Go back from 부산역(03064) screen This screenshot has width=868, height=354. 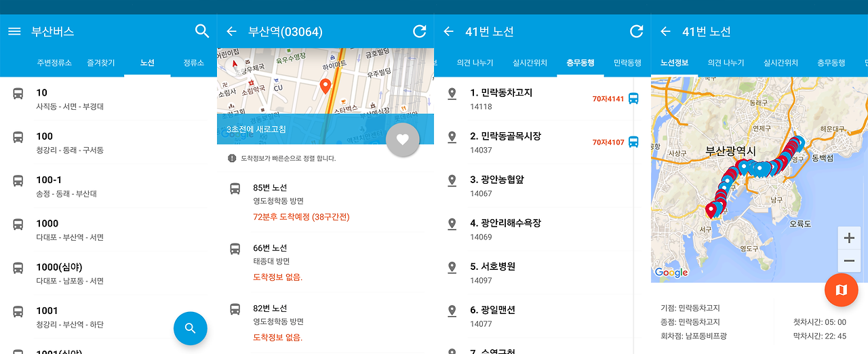click(231, 31)
